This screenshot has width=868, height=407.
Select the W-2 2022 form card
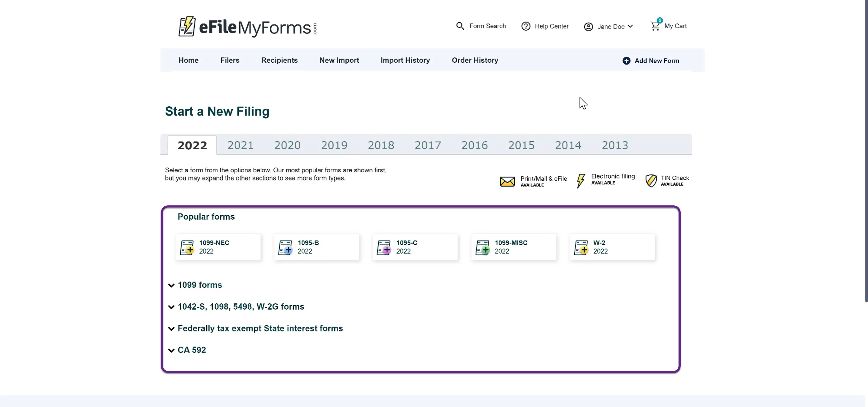click(x=612, y=247)
